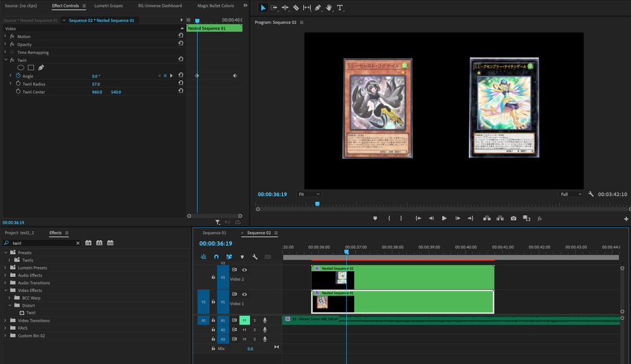
Task: Click Export Frame camera icon
Action: [513, 218]
